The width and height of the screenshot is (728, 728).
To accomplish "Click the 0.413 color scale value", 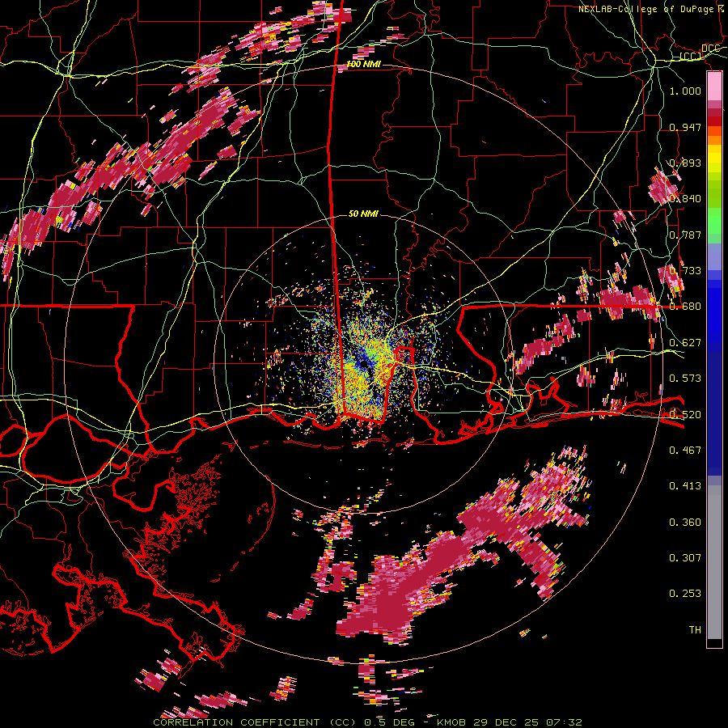I will [x=685, y=486].
